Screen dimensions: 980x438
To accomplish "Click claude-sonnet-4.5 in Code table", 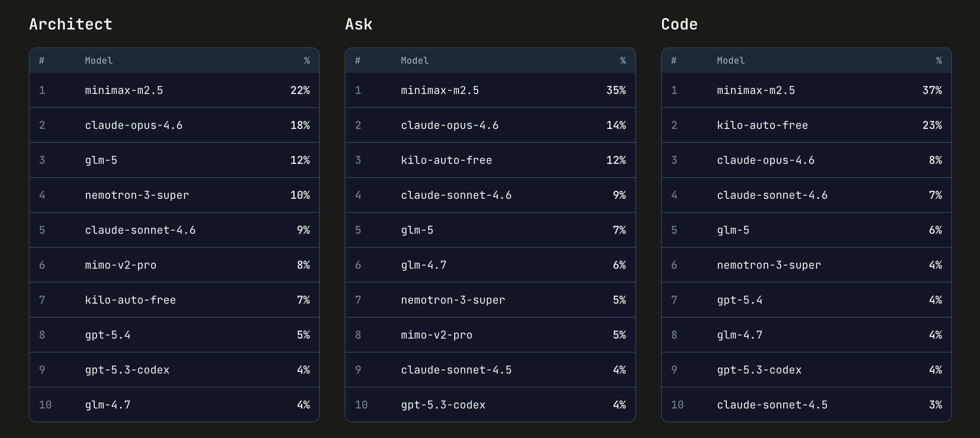I will [x=772, y=405].
